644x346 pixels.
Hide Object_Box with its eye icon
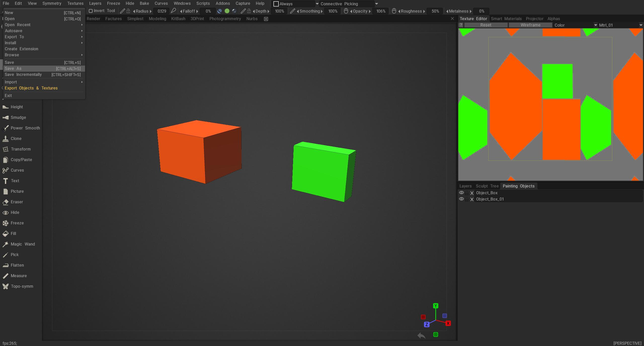tap(461, 193)
